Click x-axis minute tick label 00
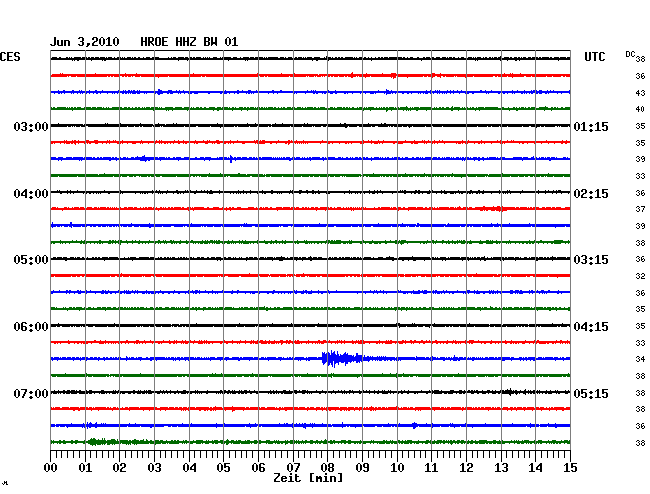This screenshot has width=650, height=494. (x=51, y=467)
